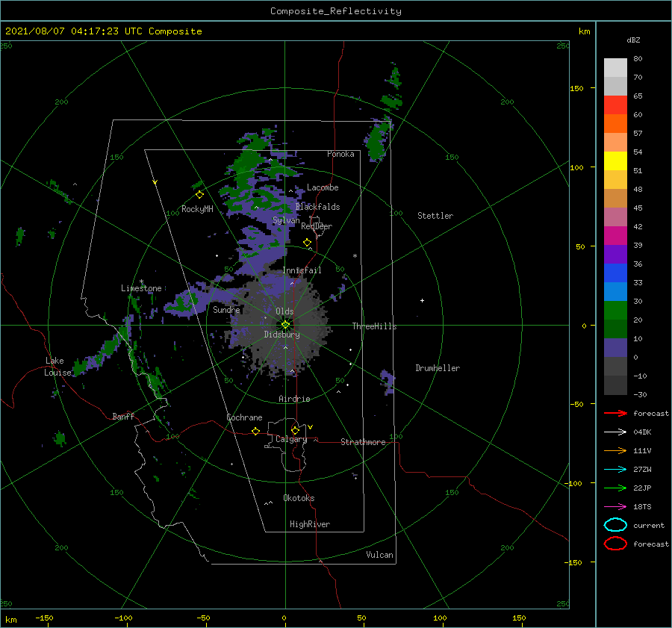Select the magenta swatch on dBZ scale
This screenshot has width=672, height=628.
click(x=615, y=235)
